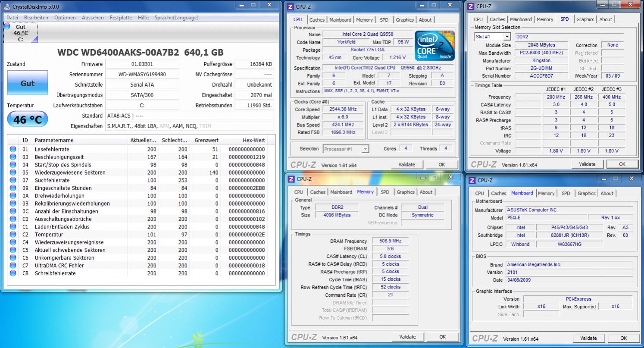Image resolution: width=644 pixels, height=348 pixels.
Task: Click the Grenzwert column header
Action: 205,140
